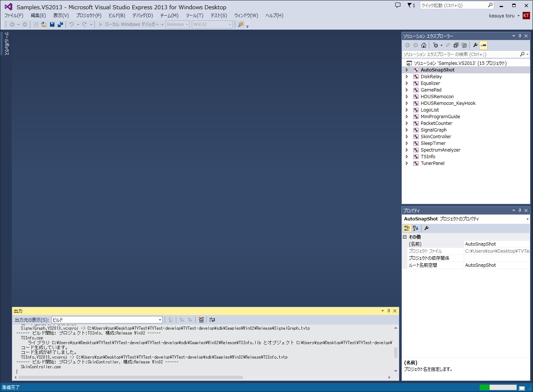Open the Win32 platform dropdown
Image resolution: width=533 pixels, height=392 pixels.
212,24
